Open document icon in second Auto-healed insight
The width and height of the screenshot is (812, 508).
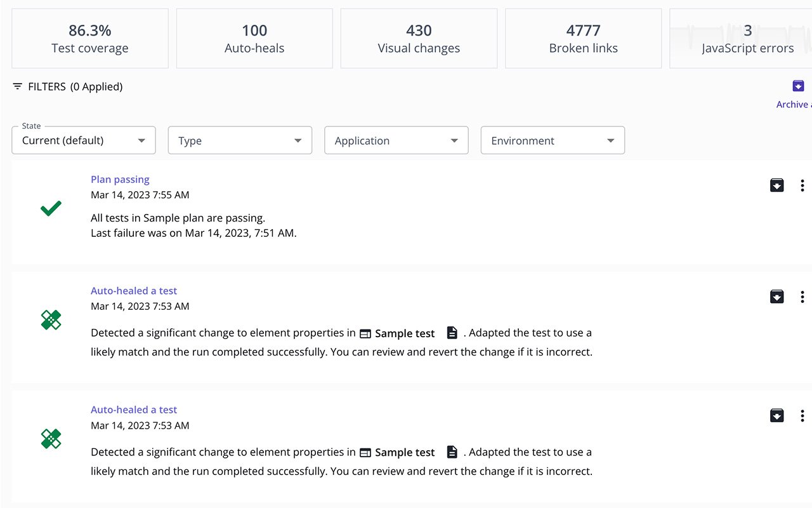coord(452,452)
